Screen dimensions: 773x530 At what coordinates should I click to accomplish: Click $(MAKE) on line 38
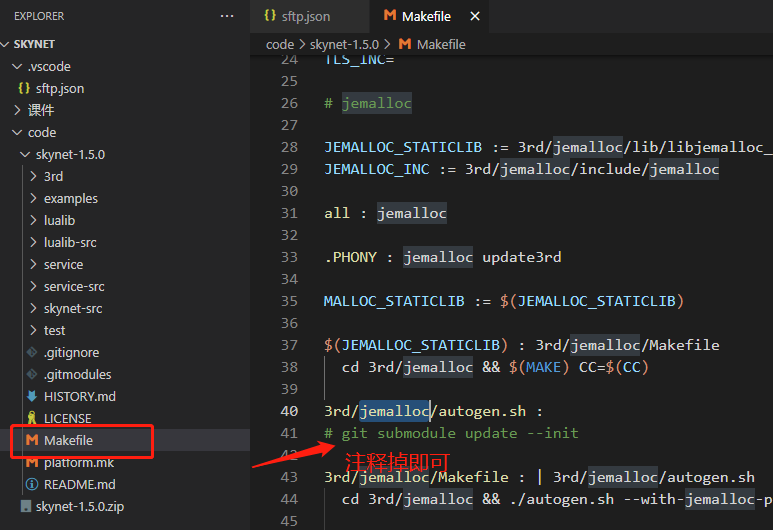point(539,367)
